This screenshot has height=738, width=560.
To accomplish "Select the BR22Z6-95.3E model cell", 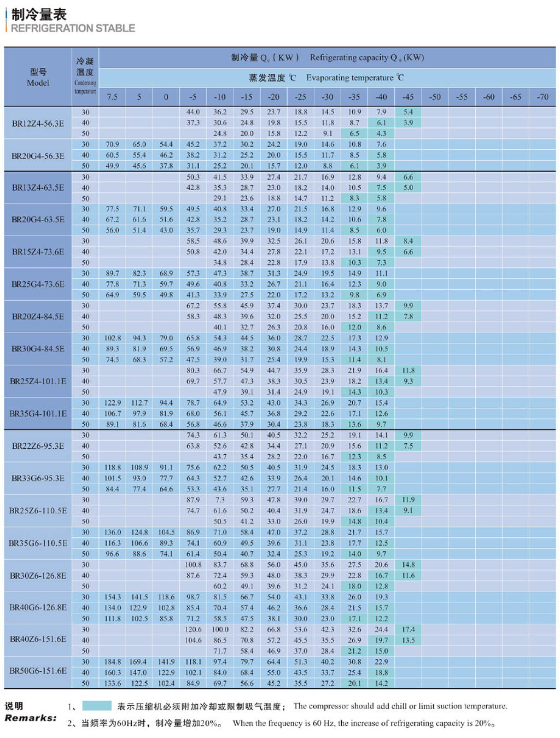I will [x=38, y=446].
